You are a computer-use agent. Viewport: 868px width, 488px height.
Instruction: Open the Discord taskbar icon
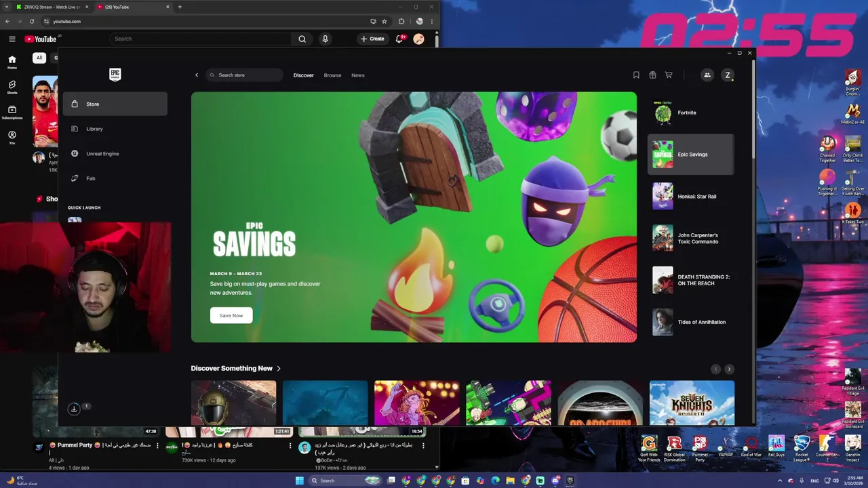555,481
